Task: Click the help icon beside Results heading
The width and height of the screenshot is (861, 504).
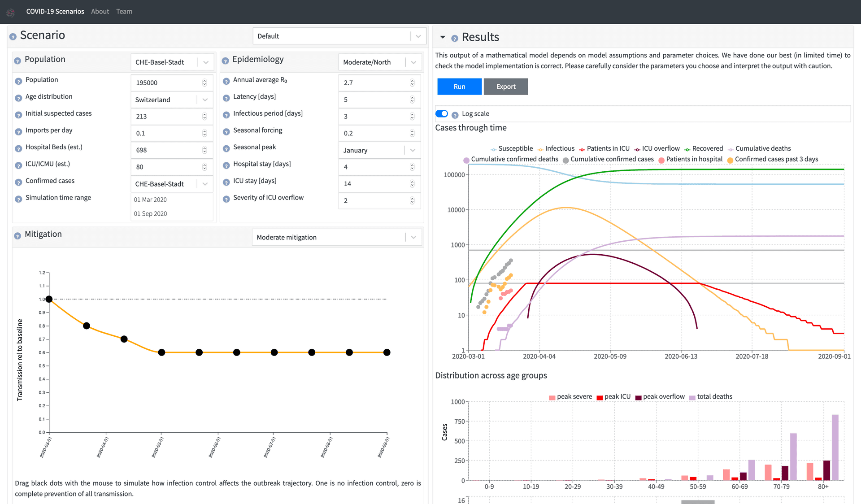Action: [454, 39]
